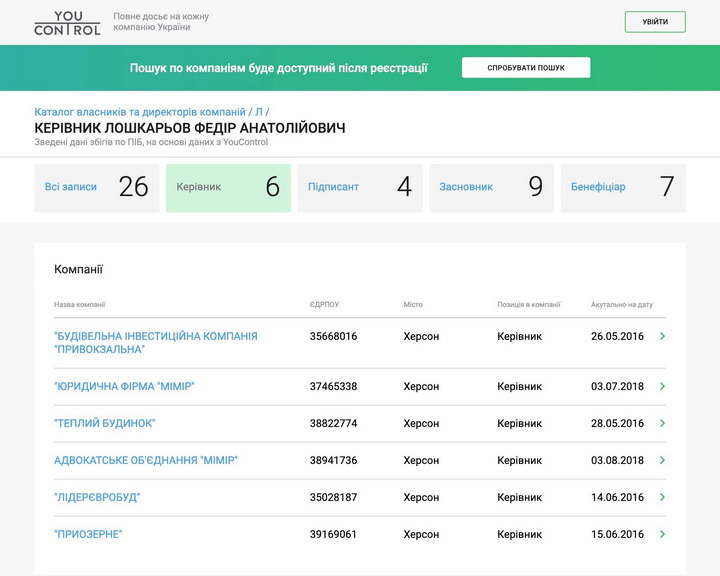Switch to the Керівник tab
This screenshot has width=720, height=576.
228,187
